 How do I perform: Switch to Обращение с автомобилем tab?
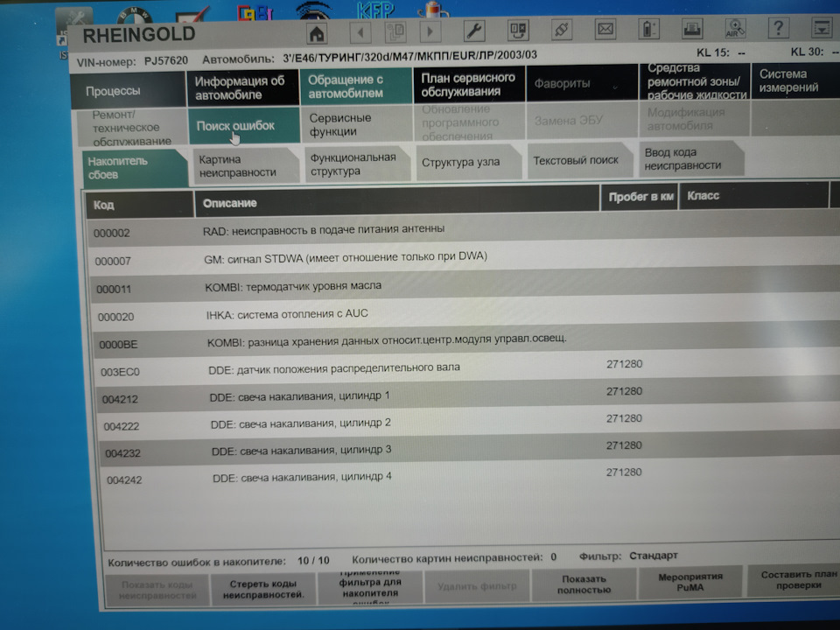coord(356,86)
